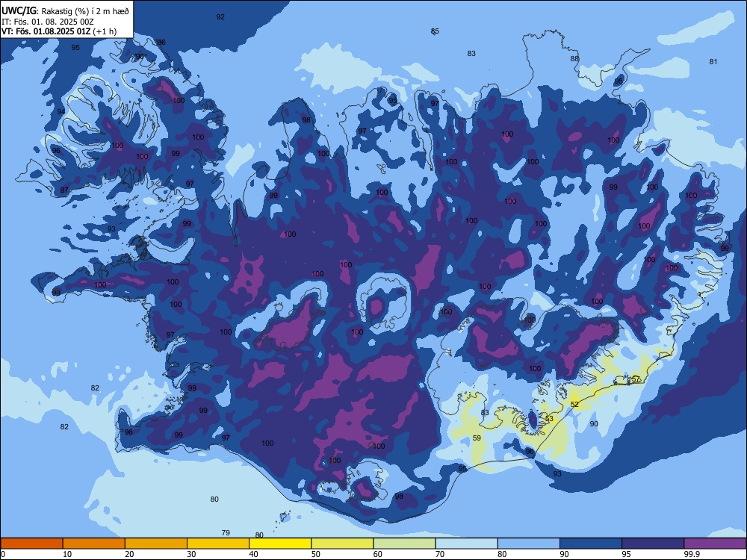747x560 pixels.
Task: Click the '52' value in the yellow area
Action: tap(574, 404)
